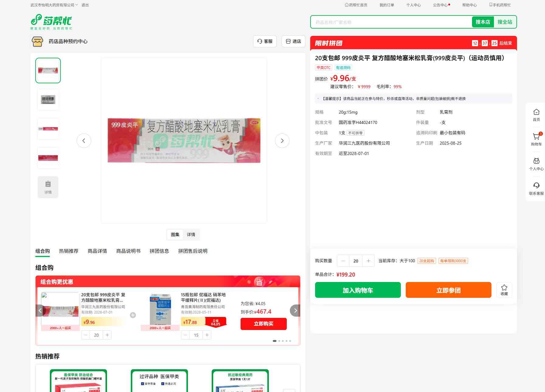Go back in combo carousel with left chevron
The image size is (545, 392).
40,311
